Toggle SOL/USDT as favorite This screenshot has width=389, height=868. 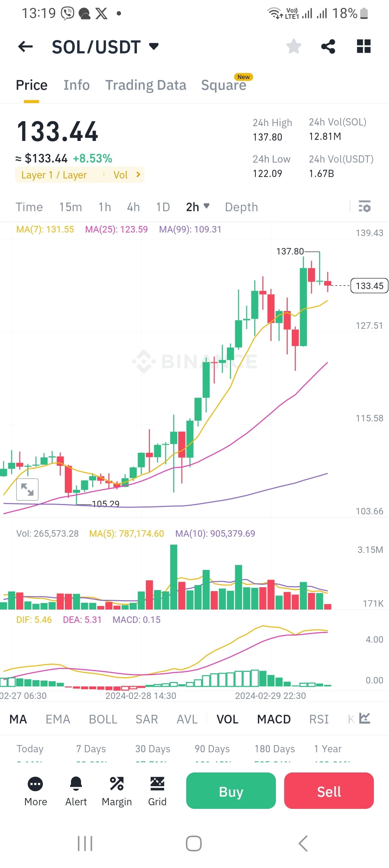pos(294,46)
